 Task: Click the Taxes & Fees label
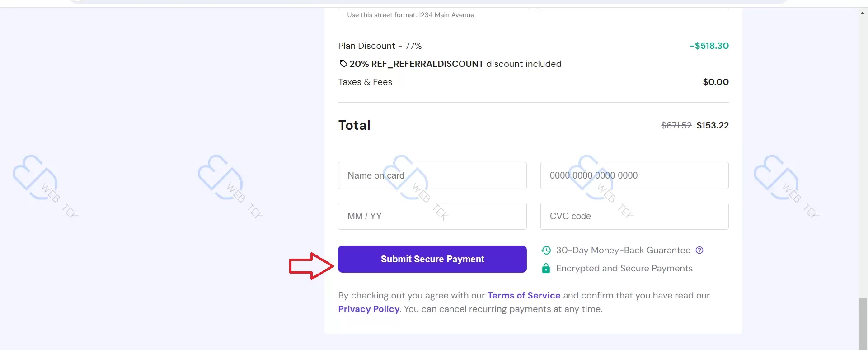[x=365, y=82]
